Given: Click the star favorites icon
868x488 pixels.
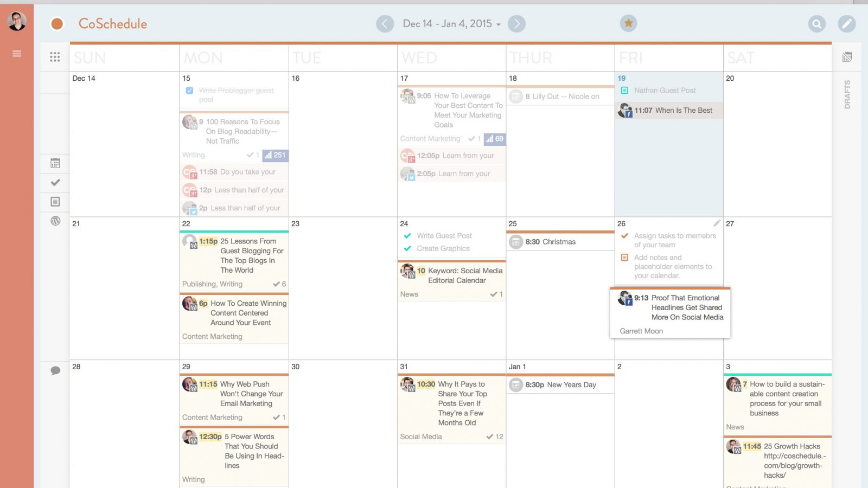Looking at the screenshot, I should (628, 23).
